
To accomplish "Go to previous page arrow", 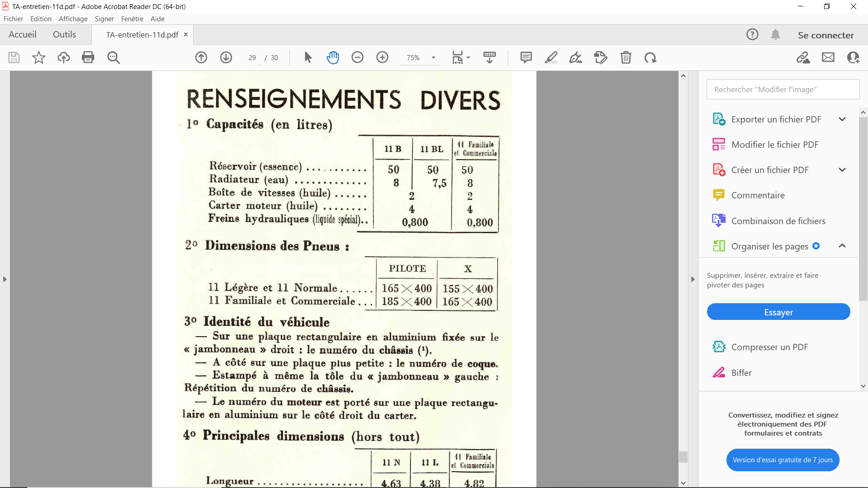I will click(x=201, y=57).
